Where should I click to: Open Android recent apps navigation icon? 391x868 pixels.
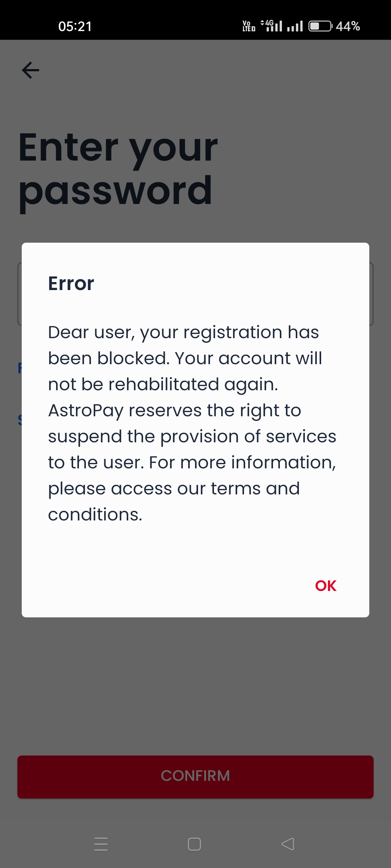tap(101, 844)
